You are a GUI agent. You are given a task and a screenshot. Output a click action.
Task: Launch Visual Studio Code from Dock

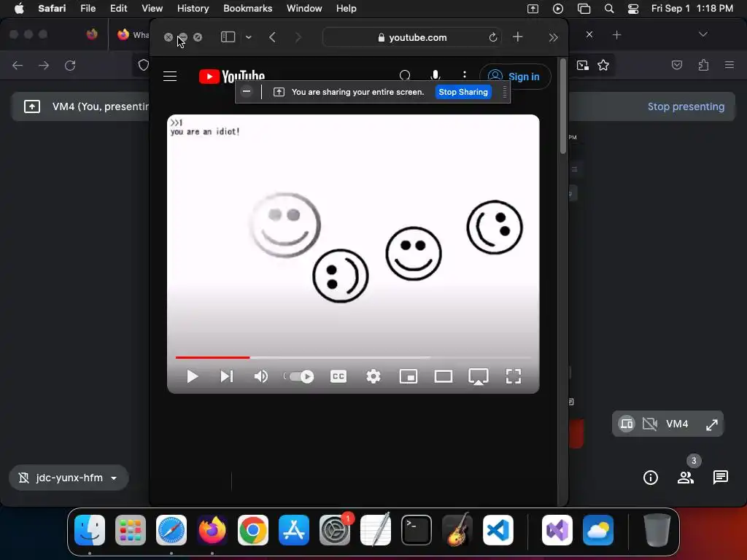click(x=498, y=530)
